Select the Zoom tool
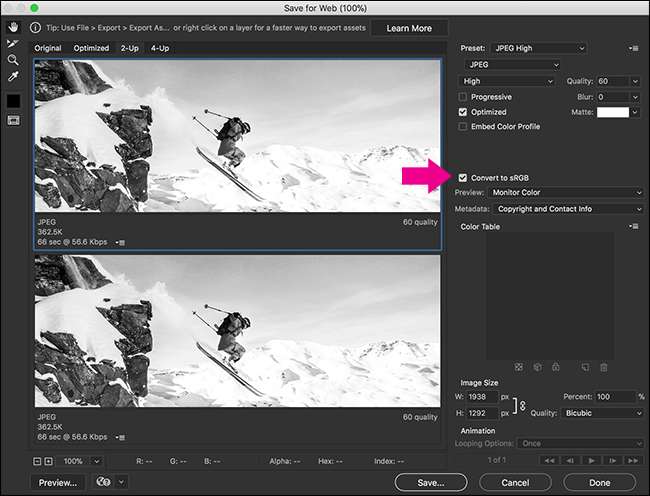The image size is (650, 496). click(13, 60)
